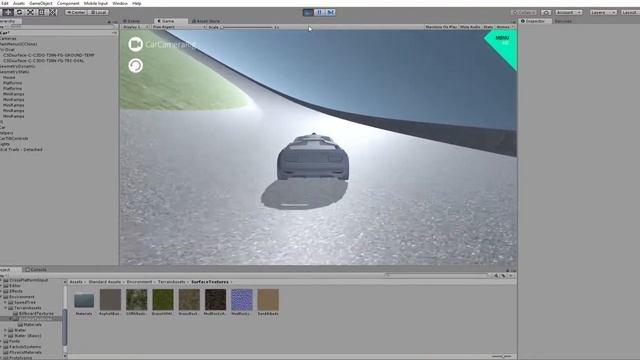Switch to the Asset Store tab
The image size is (640, 360).
[x=206, y=21]
